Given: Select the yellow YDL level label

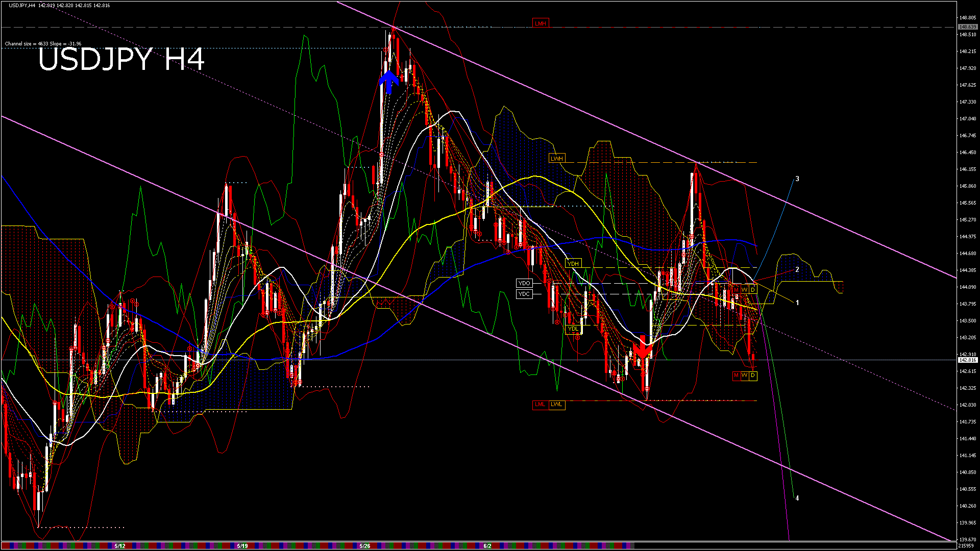Looking at the screenshot, I should tap(573, 329).
